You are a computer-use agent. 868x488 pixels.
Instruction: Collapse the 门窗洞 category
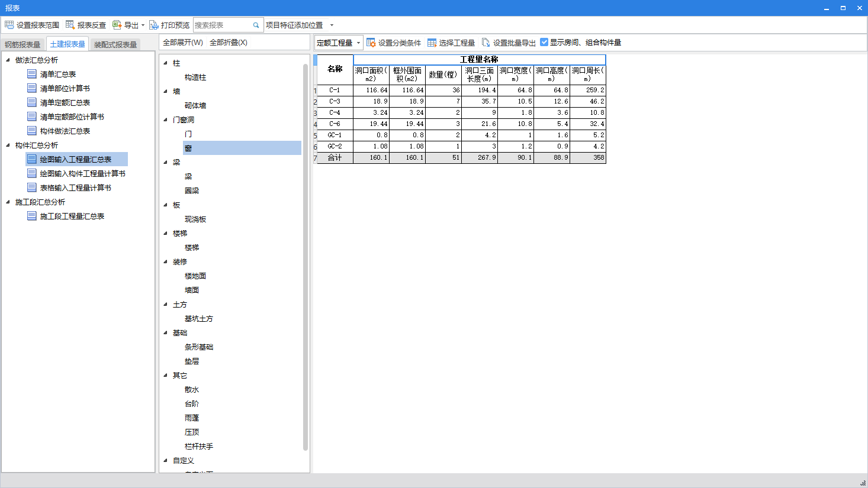tap(166, 119)
